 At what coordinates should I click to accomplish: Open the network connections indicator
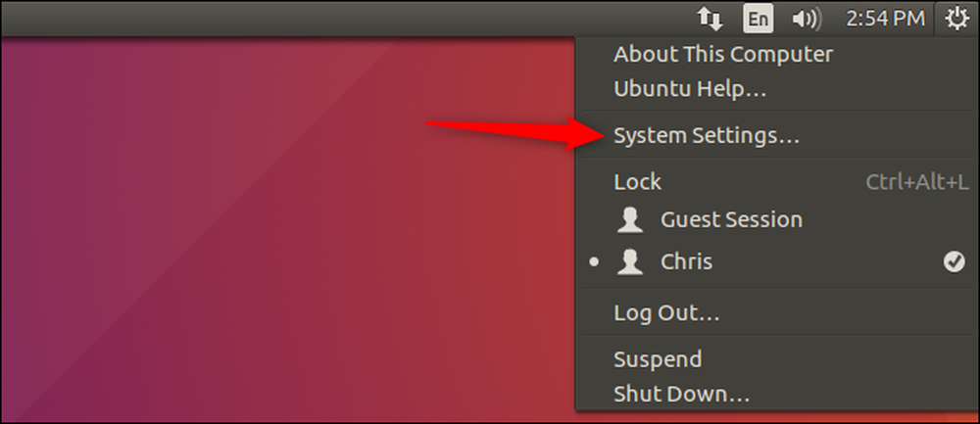click(x=710, y=20)
